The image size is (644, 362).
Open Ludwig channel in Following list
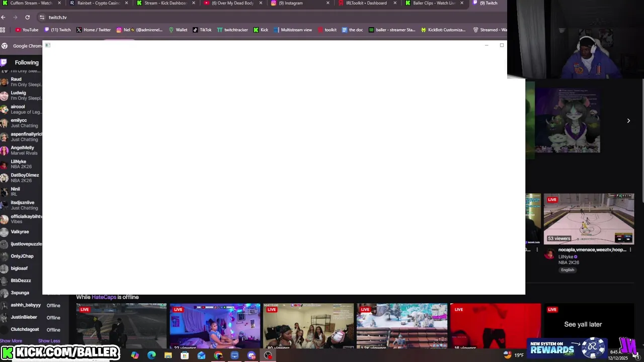21,96
